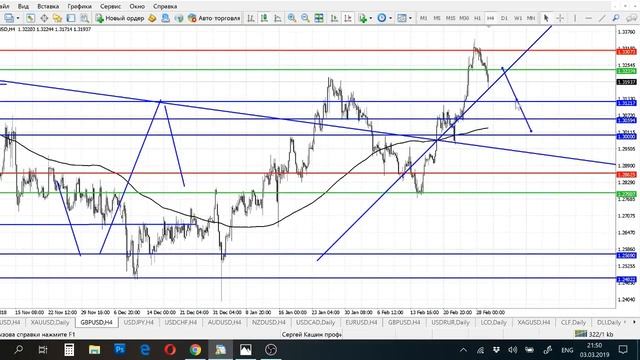The width and height of the screenshot is (640, 360).
Task: Switch to XAGUSD,H4 chart tab
Action: coord(533,322)
